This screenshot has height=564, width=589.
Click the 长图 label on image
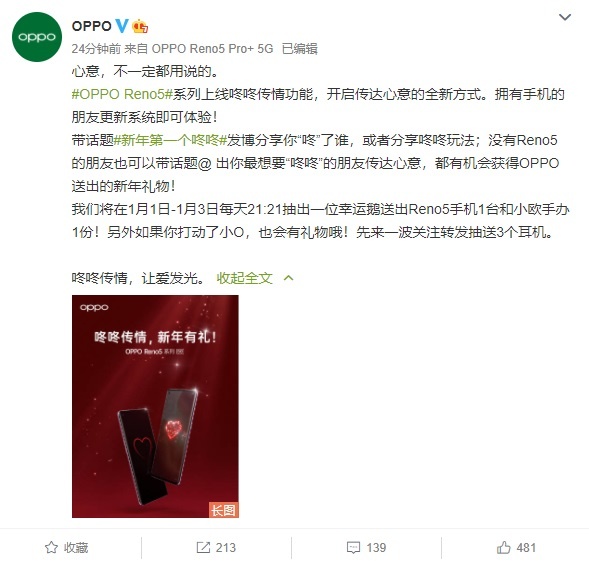click(223, 510)
